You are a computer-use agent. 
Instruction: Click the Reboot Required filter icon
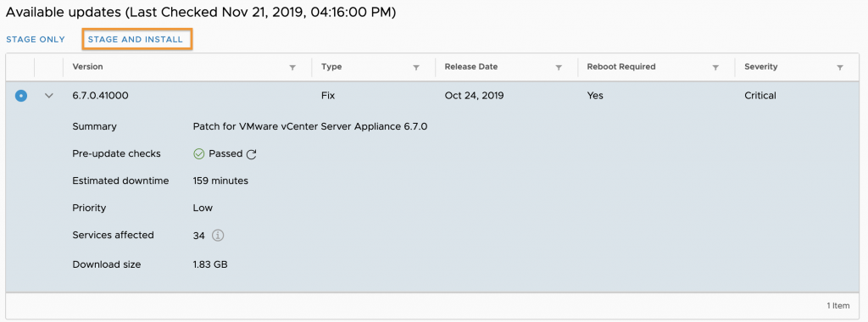point(715,68)
